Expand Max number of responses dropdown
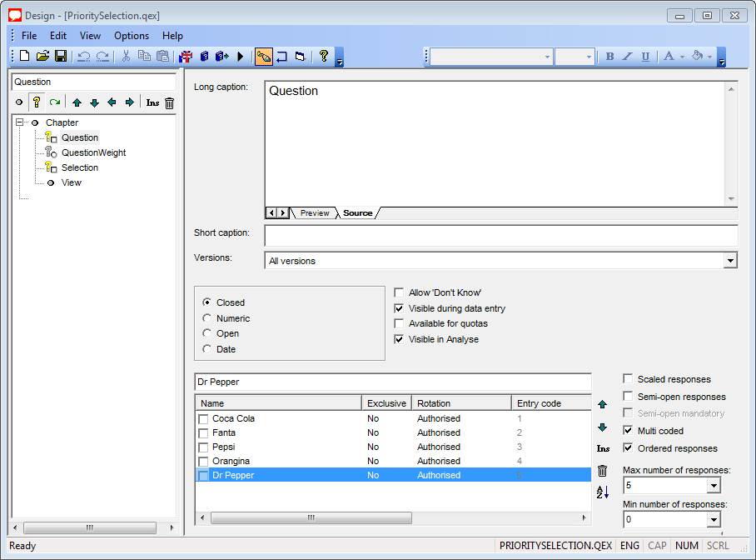 pyautogui.click(x=713, y=485)
